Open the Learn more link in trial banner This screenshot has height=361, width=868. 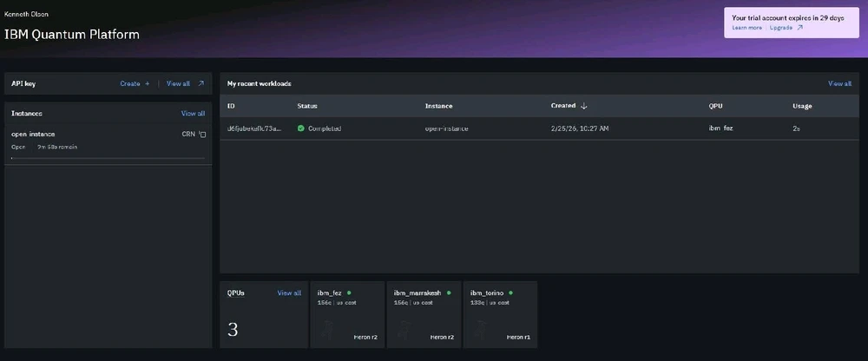tap(746, 28)
